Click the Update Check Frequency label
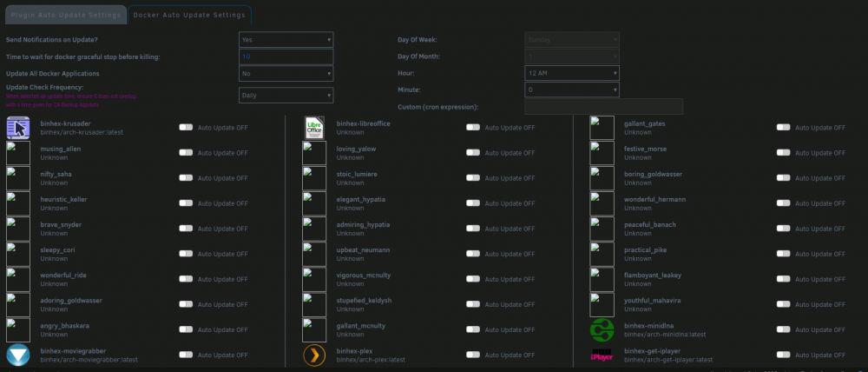868x372 pixels. click(45, 88)
